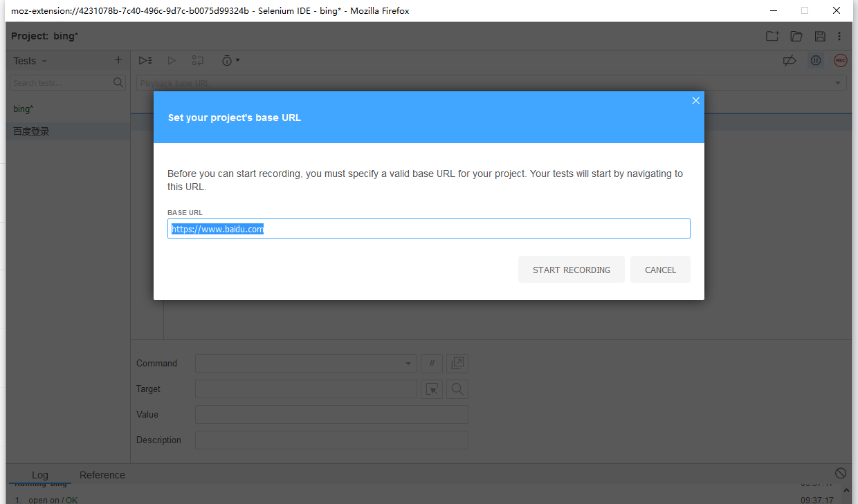Switch to the Reference tab
The image size is (858, 504).
pyautogui.click(x=102, y=475)
